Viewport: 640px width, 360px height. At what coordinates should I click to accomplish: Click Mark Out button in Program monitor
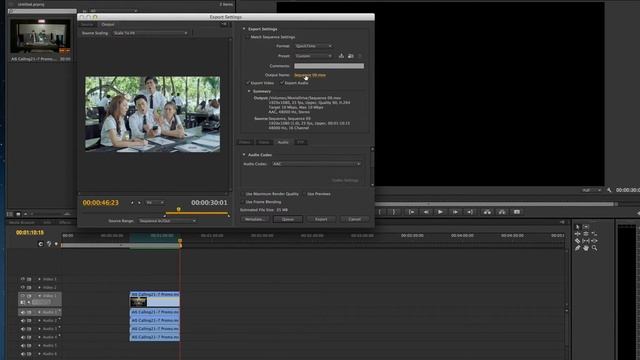coord(394,212)
